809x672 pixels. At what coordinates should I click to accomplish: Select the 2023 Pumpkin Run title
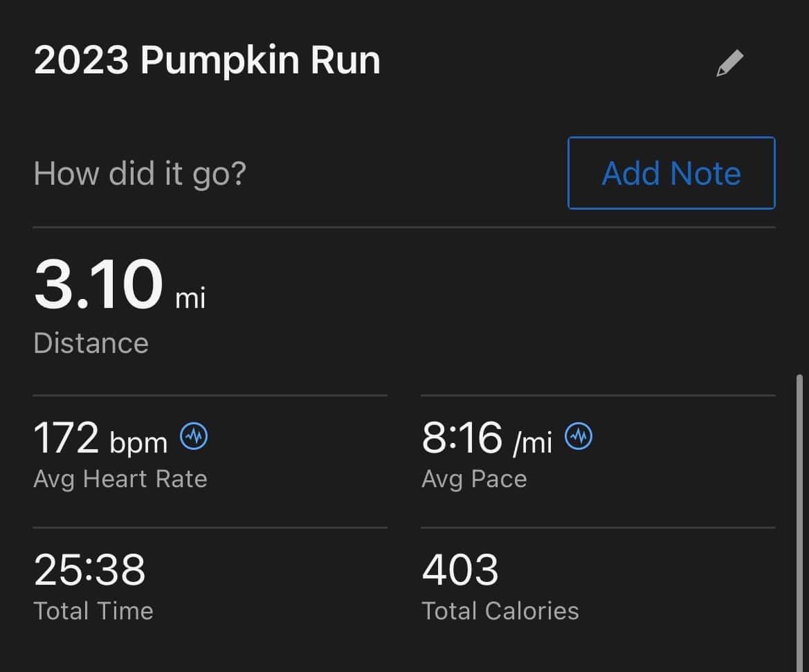(207, 61)
